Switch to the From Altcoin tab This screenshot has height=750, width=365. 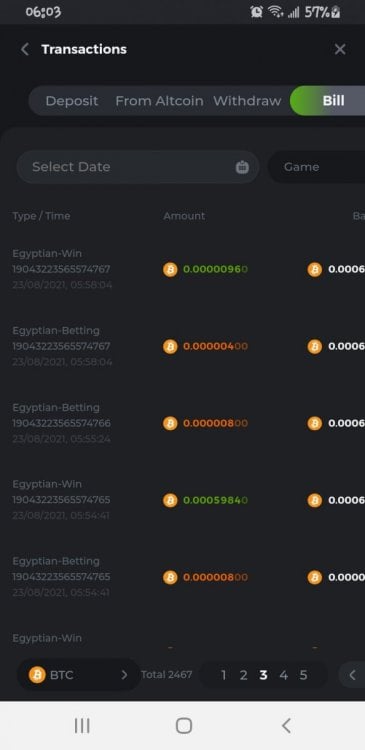[x=159, y=101]
